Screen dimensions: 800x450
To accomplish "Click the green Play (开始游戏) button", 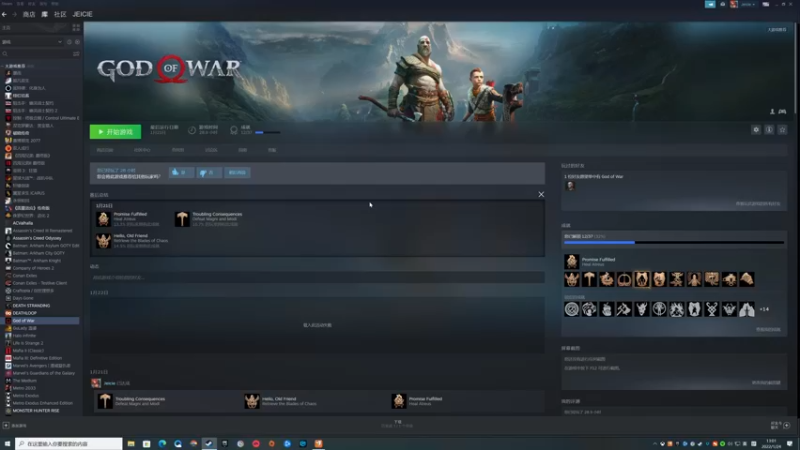I will [115, 132].
